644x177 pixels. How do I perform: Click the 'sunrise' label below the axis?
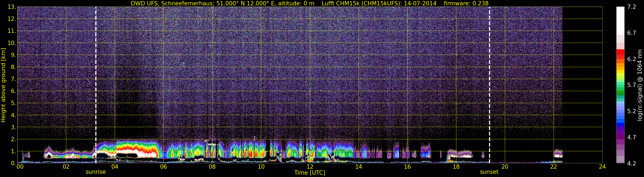[x=96, y=172]
